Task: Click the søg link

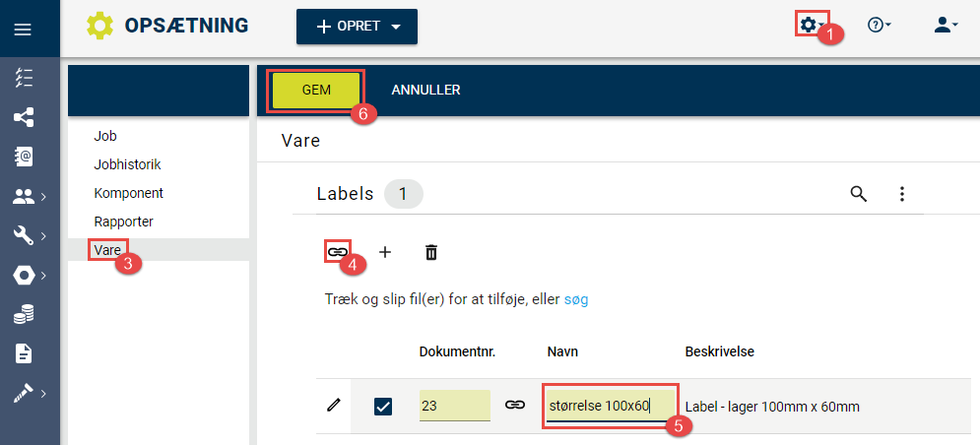Action: [576, 300]
